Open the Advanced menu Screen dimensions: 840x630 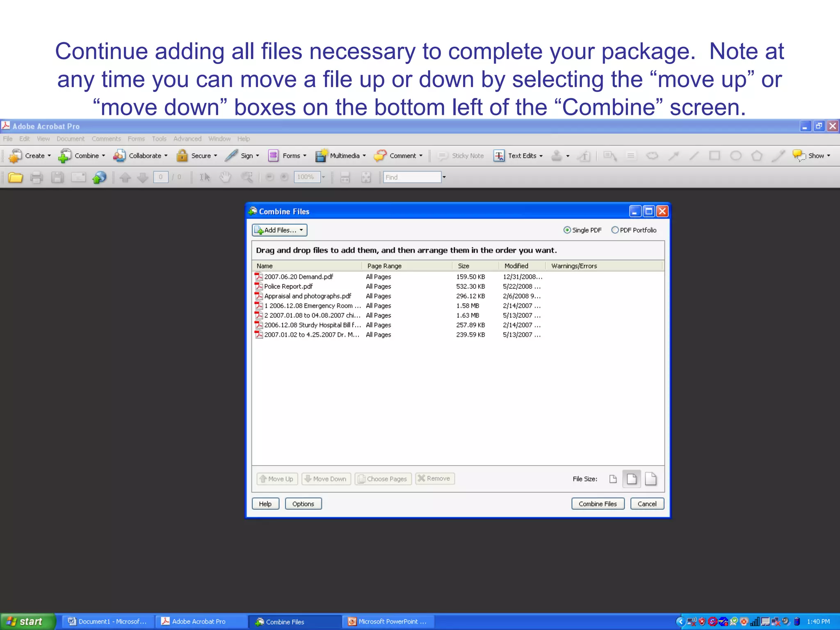[x=187, y=139]
